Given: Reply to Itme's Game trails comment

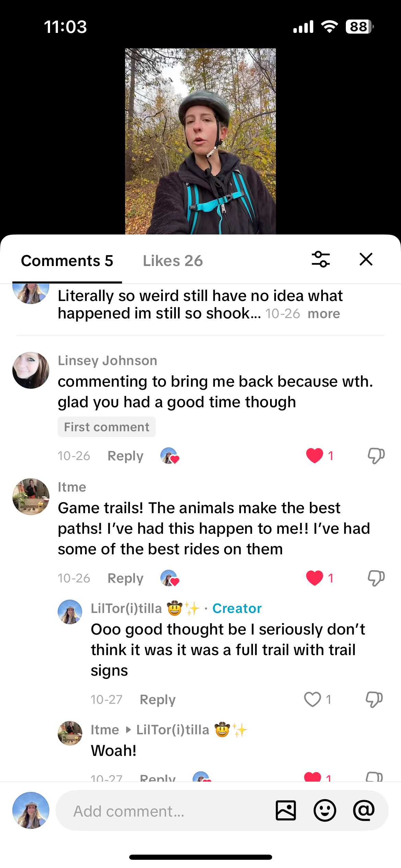Looking at the screenshot, I should pyautogui.click(x=125, y=578).
